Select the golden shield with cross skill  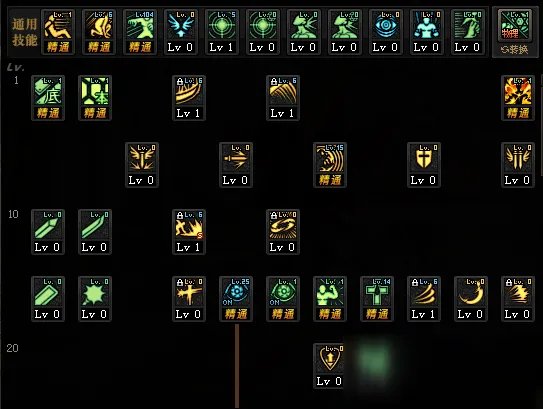point(424,165)
